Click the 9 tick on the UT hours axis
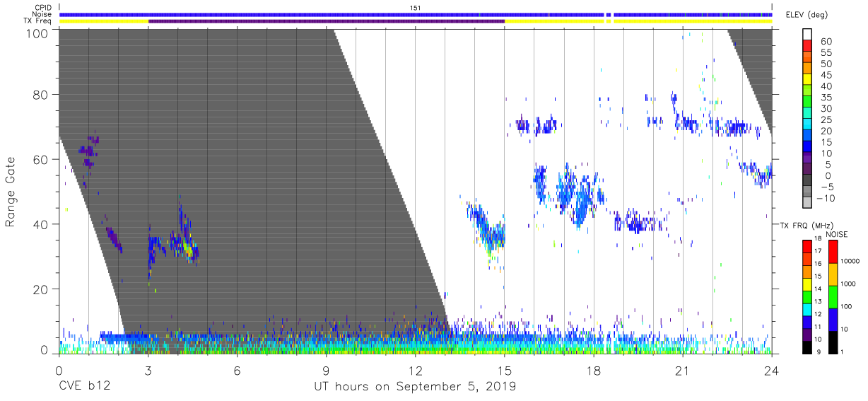 click(x=326, y=371)
